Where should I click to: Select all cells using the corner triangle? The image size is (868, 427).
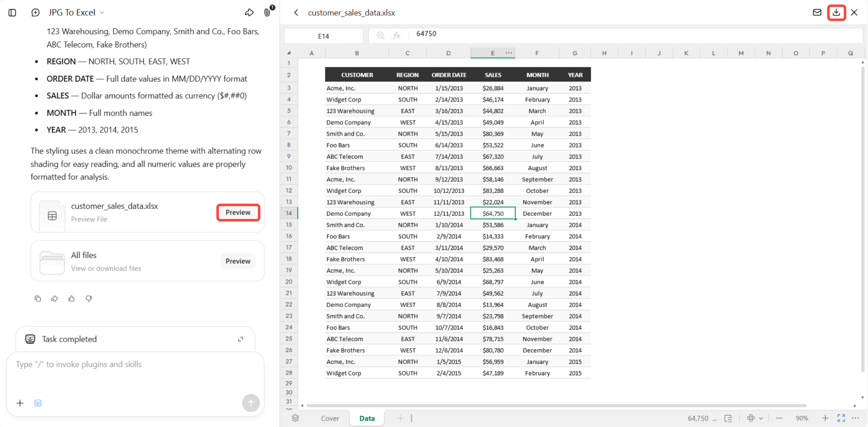pos(289,53)
